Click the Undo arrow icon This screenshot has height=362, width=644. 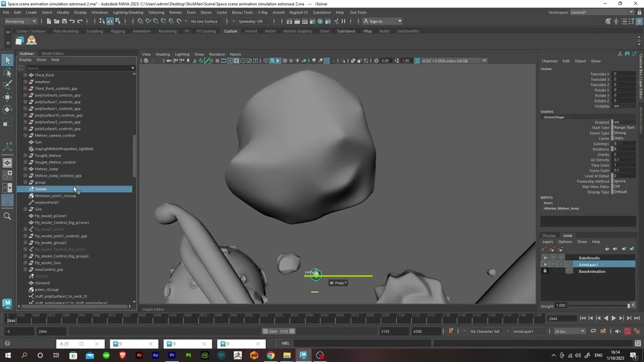pyautogui.click(x=72, y=21)
